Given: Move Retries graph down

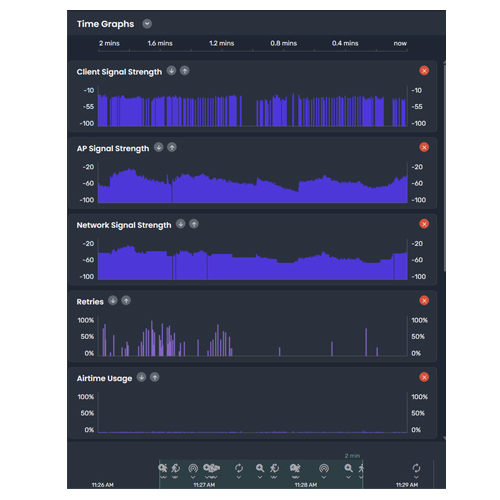Looking at the screenshot, I should click(113, 301).
